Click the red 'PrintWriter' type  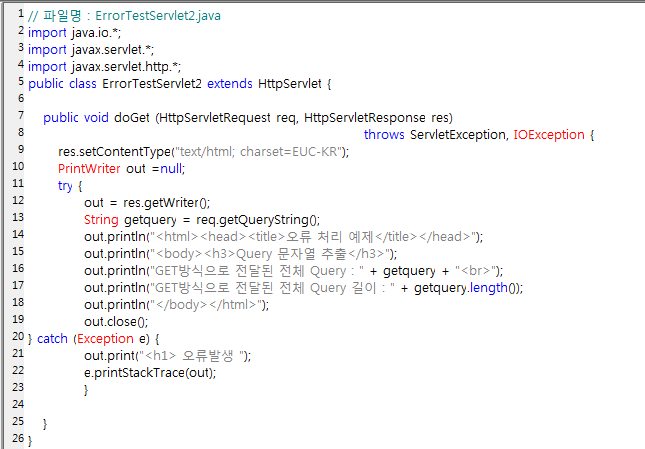89,169
